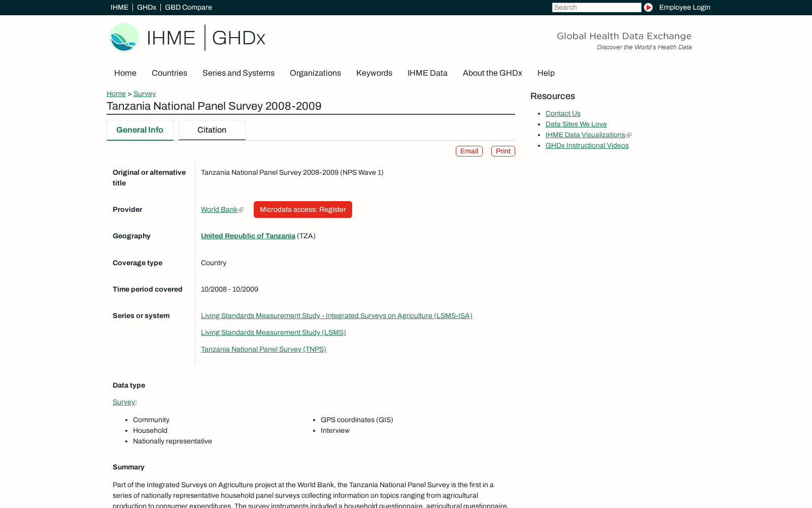Open the World Bank provider link
Viewport: 812px width, 508px height.
tap(219, 209)
